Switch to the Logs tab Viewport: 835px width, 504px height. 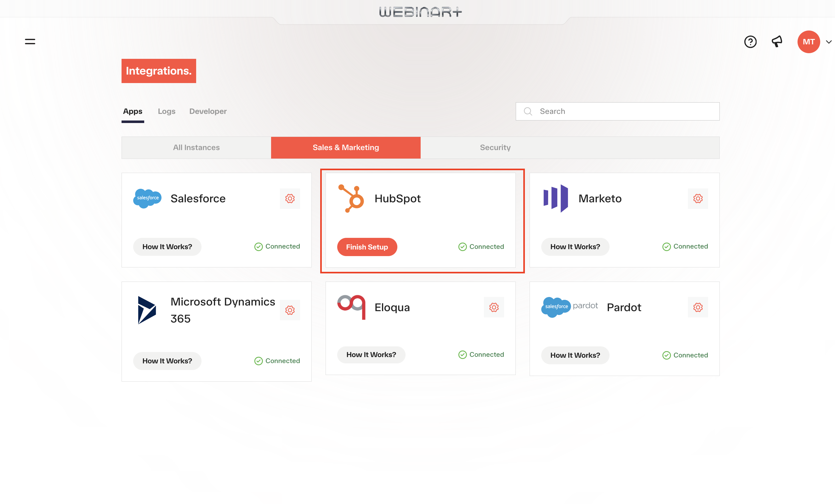tap(166, 111)
